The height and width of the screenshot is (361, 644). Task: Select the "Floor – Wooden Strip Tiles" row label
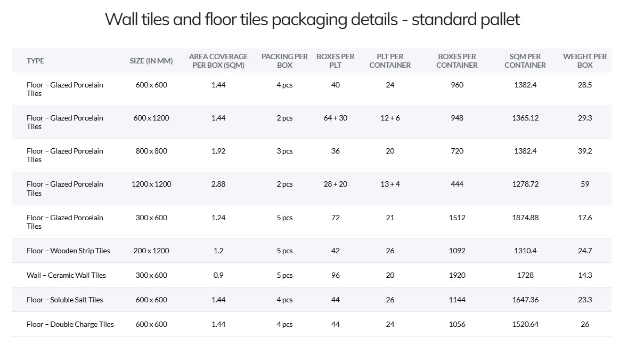[68, 251]
